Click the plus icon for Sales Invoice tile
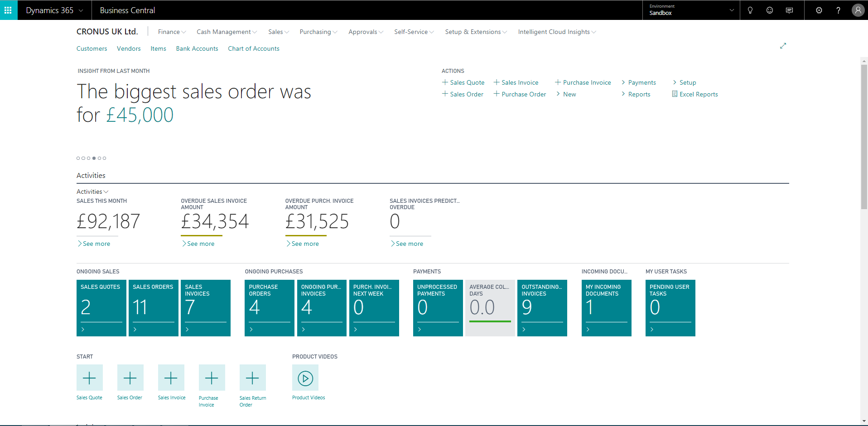Screen dimensions: 868x426 [x=171, y=378]
